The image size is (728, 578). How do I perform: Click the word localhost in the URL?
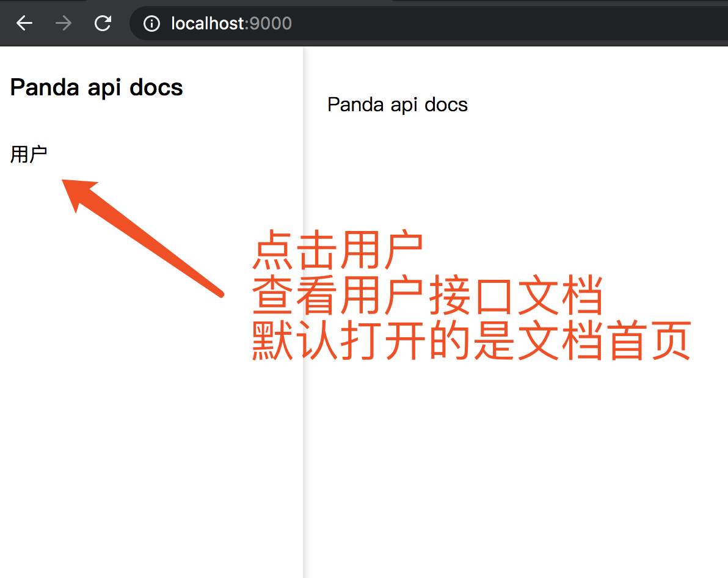click(x=206, y=23)
